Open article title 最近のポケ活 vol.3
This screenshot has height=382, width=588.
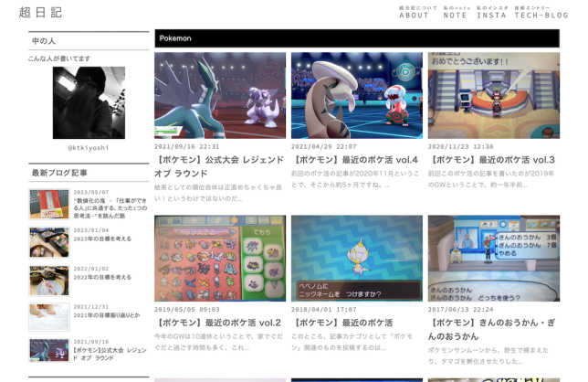click(491, 160)
